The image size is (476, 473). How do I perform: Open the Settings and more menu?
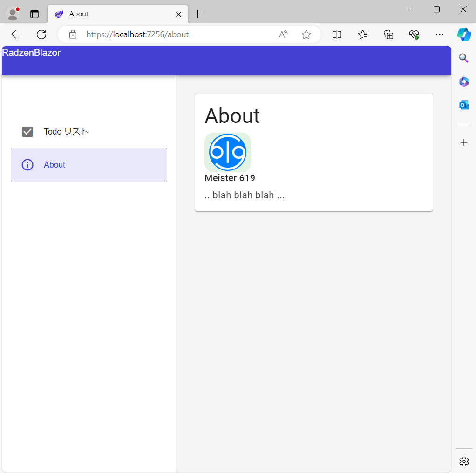tap(439, 34)
